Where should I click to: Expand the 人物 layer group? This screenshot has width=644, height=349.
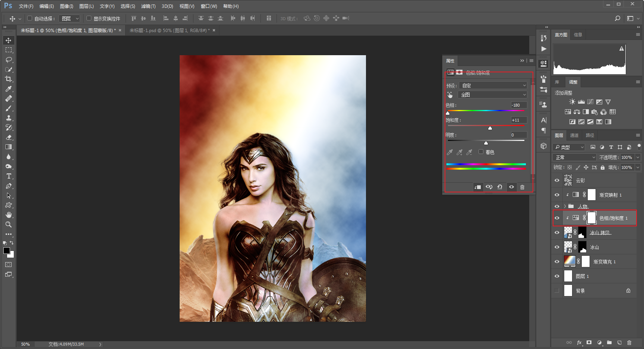coord(565,206)
